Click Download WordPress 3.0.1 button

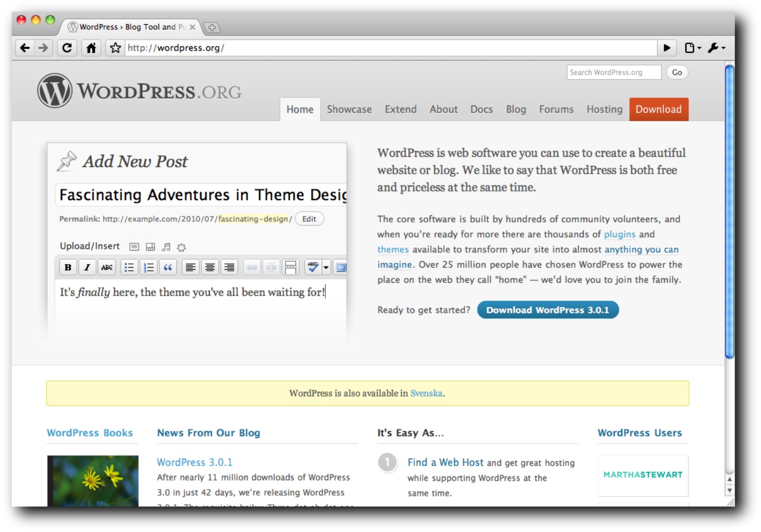click(548, 310)
